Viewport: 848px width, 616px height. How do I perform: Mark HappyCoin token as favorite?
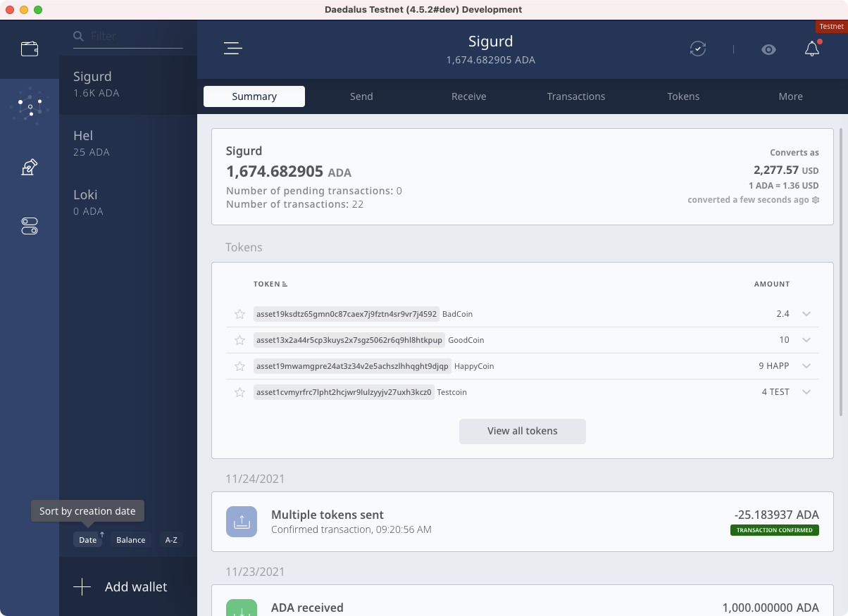coord(239,366)
